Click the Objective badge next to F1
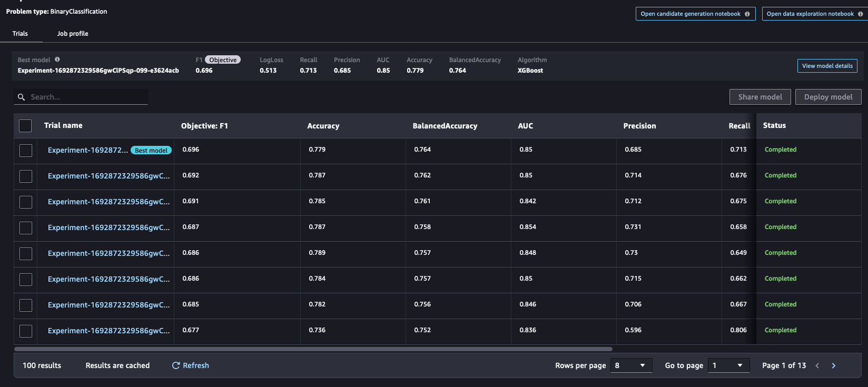 223,60
